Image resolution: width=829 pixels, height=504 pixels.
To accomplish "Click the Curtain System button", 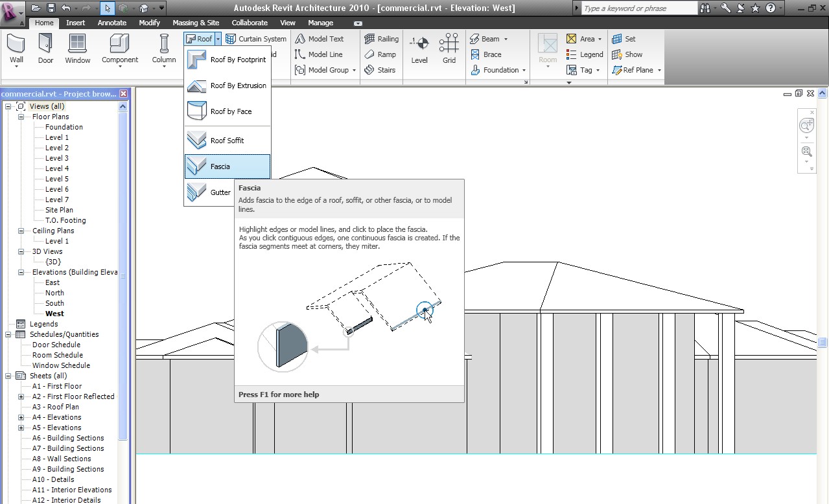I will pyautogui.click(x=256, y=39).
